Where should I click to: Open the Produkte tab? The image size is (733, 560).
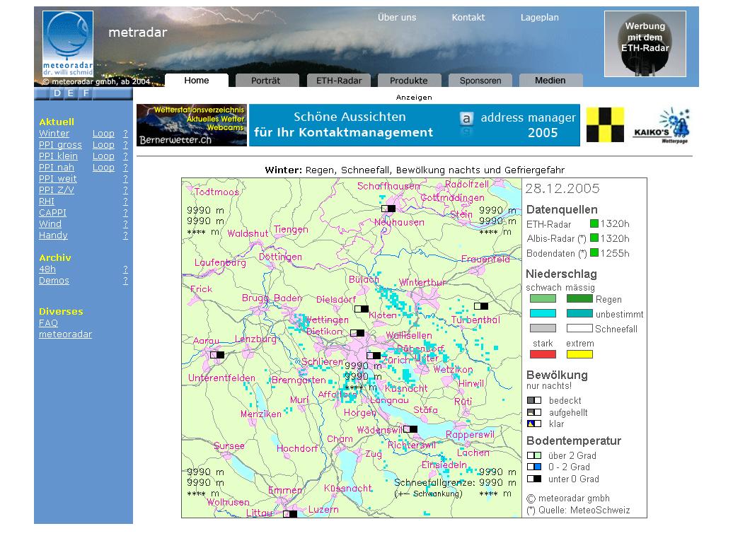tap(408, 81)
